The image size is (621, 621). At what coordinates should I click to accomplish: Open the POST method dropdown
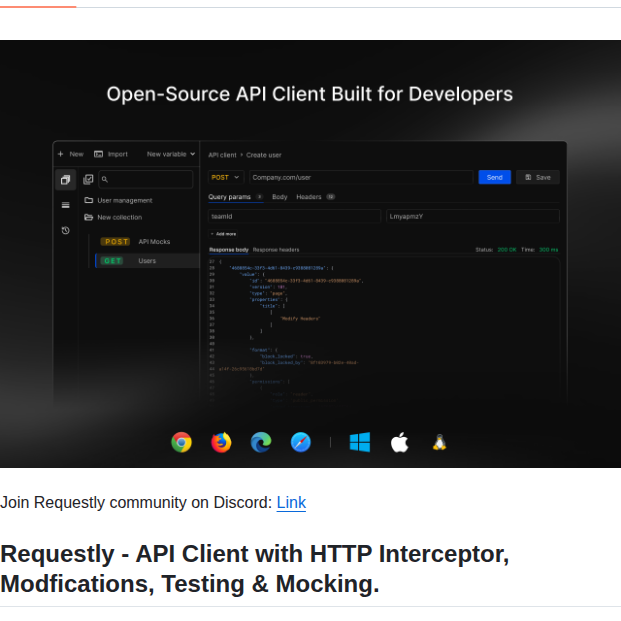pyautogui.click(x=225, y=177)
